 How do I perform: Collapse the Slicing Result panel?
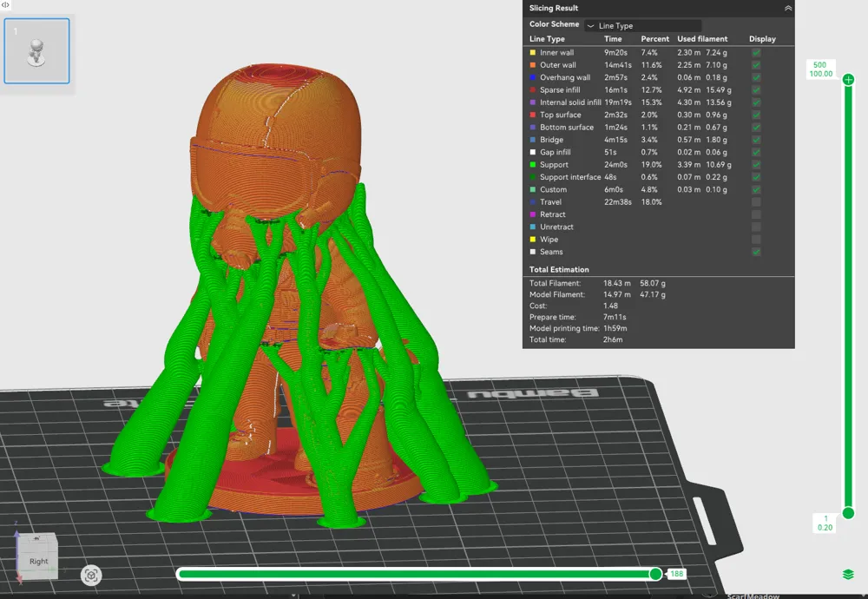[x=787, y=8]
